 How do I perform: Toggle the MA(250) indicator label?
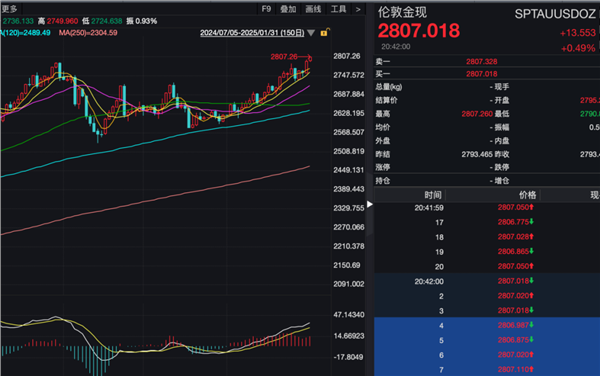(x=88, y=33)
